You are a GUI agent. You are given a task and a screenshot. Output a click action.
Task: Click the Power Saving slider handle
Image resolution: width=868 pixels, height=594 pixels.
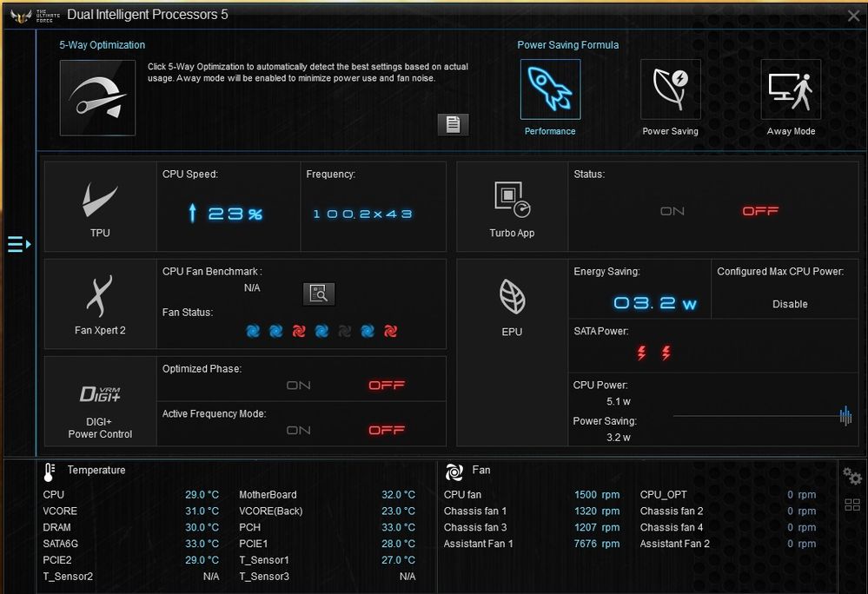pos(845,415)
